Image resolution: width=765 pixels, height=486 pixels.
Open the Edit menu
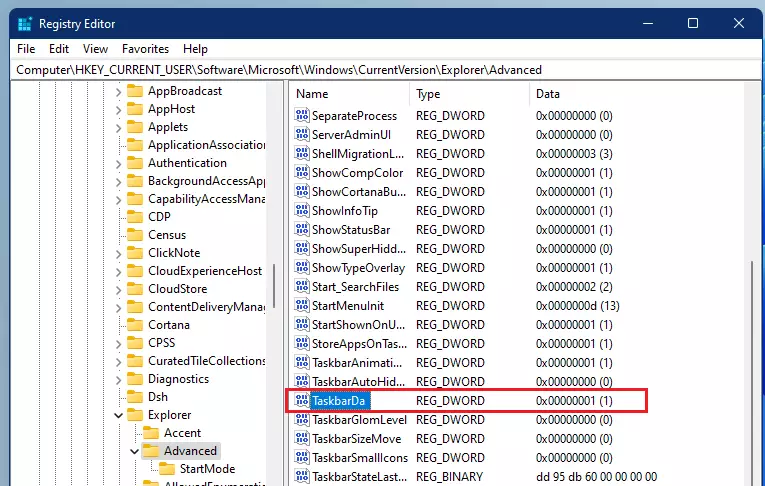tap(59, 49)
